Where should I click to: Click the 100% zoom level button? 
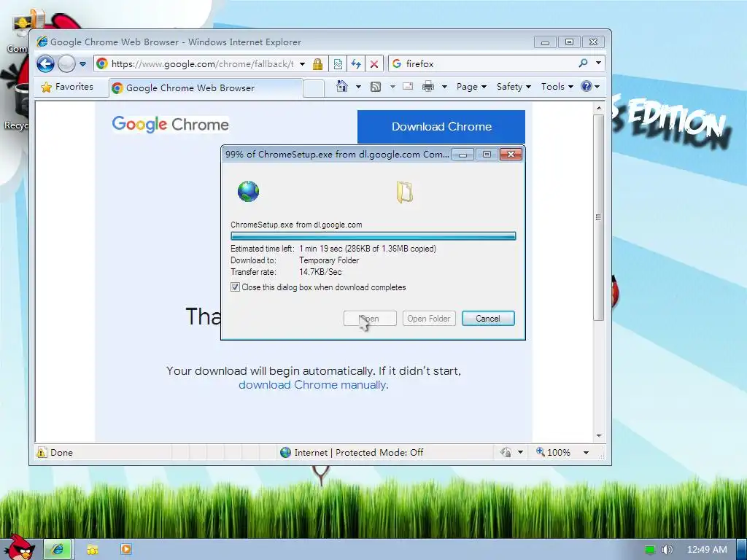tap(553, 452)
